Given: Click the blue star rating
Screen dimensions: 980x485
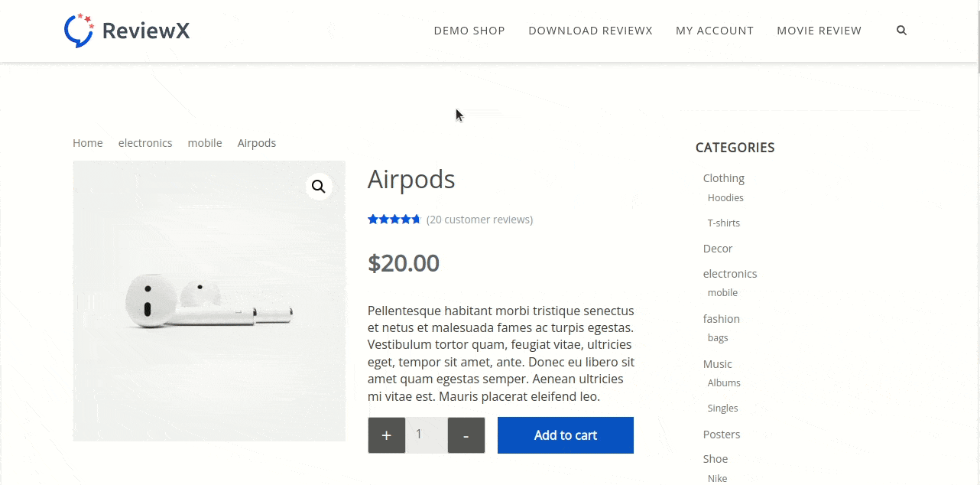Looking at the screenshot, I should 394,220.
